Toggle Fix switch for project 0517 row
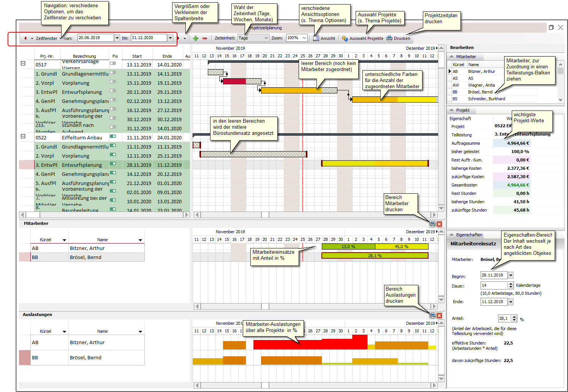 coord(113,63)
